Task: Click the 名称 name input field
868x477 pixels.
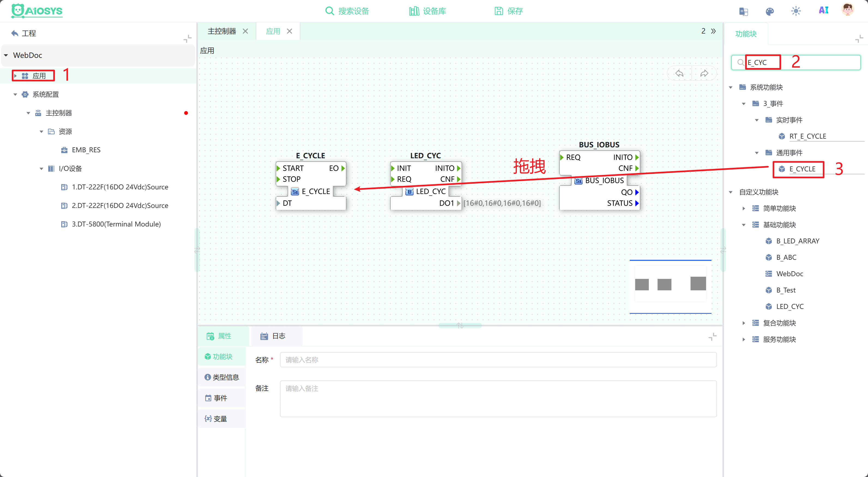Action: (498, 360)
